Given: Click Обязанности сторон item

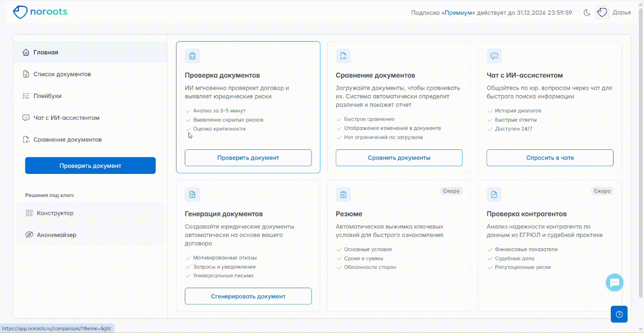Looking at the screenshot, I should [x=370, y=267].
